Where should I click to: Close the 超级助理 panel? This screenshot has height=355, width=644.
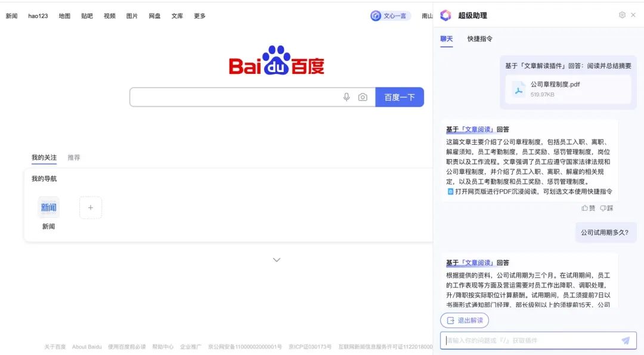pos(633,15)
